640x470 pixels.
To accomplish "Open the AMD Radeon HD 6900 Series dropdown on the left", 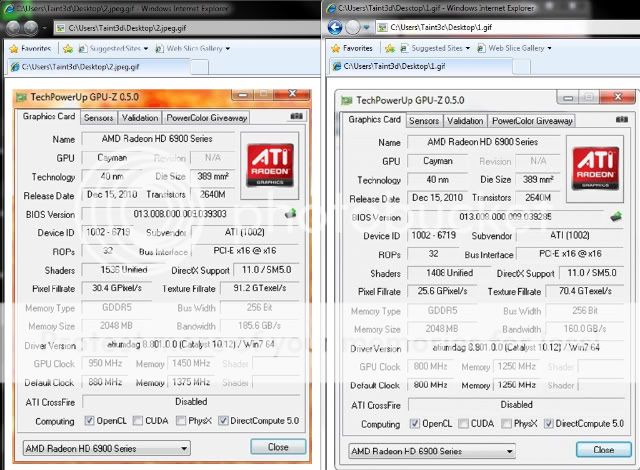I will click(x=106, y=448).
